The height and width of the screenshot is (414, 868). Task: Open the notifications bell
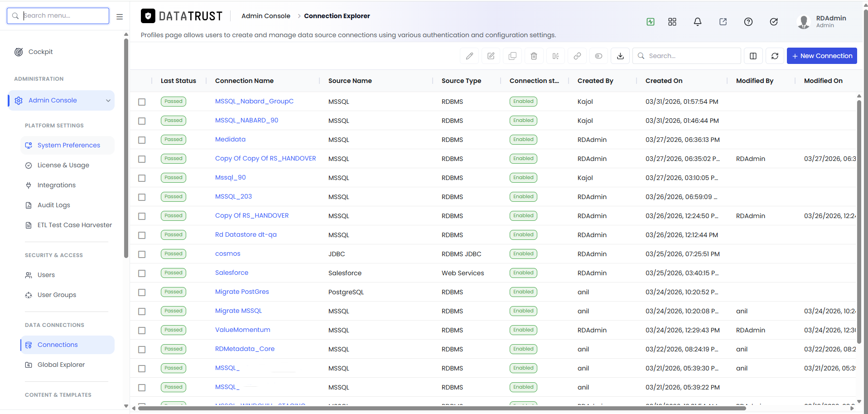tap(697, 22)
